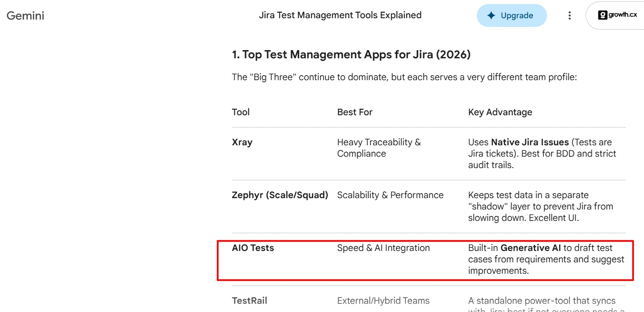Click the Gemini logo text
The height and width of the screenshot is (312, 644).
(26, 15)
